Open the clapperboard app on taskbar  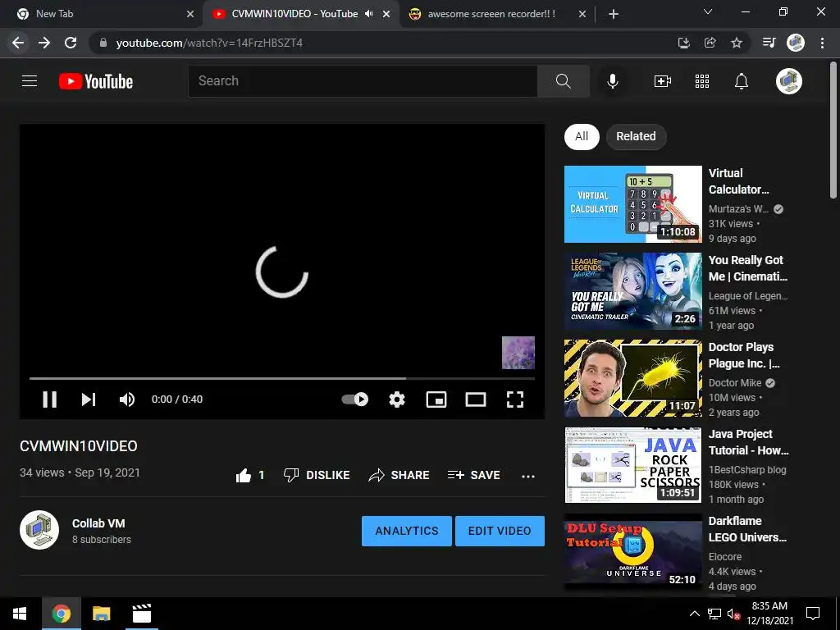pyautogui.click(x=142, y=614)
